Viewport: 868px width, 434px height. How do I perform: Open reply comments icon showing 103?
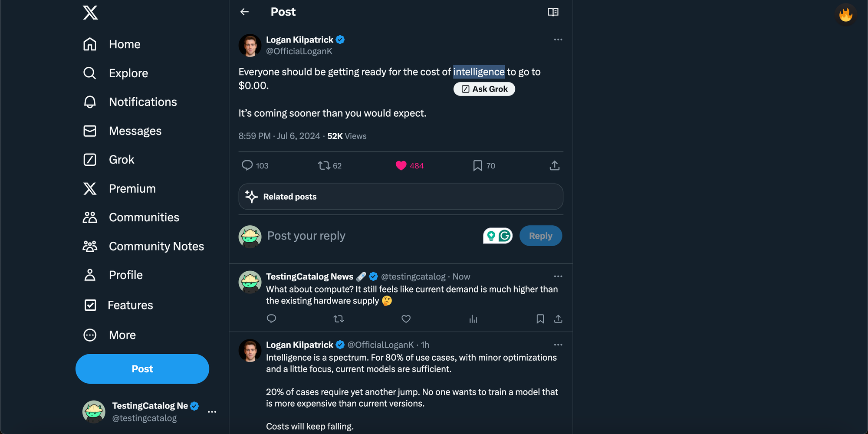[x=247, y=165]
